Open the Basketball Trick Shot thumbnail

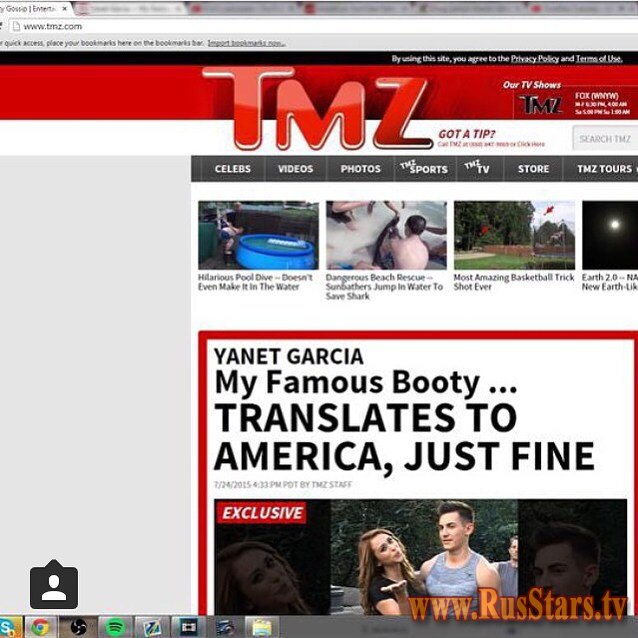[x=514, y=235]
